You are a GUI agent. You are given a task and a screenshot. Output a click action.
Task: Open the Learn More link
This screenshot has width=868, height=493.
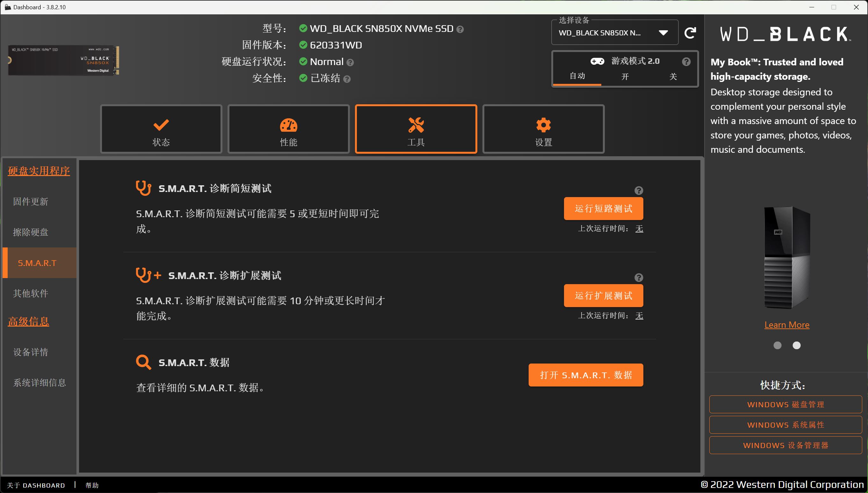coord(787,324)
